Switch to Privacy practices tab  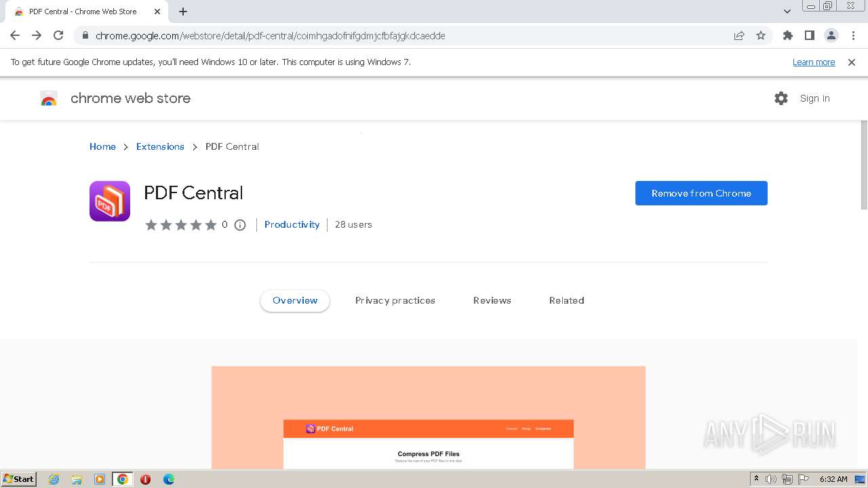(x=395, y=300)
